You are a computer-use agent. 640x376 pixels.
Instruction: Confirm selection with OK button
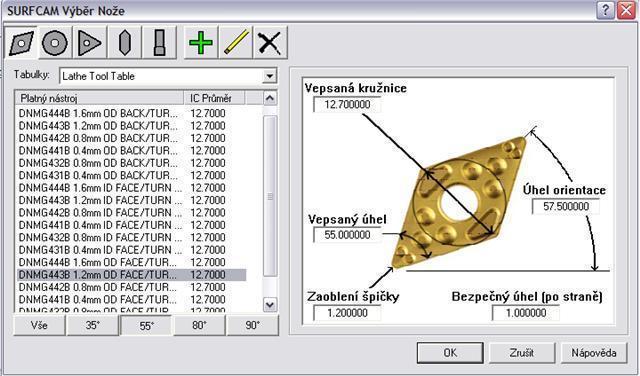450,353
